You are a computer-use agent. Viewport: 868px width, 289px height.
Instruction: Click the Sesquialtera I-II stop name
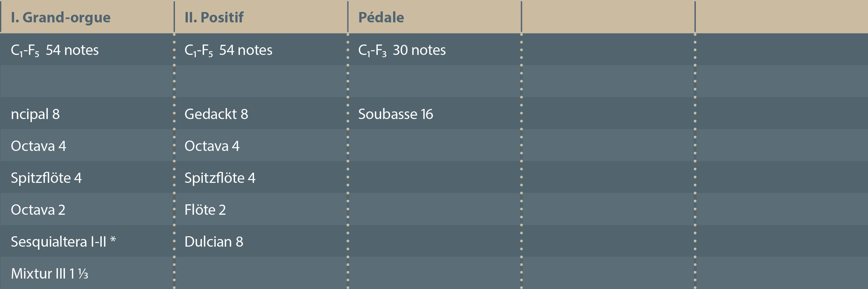tap(58, 242)
